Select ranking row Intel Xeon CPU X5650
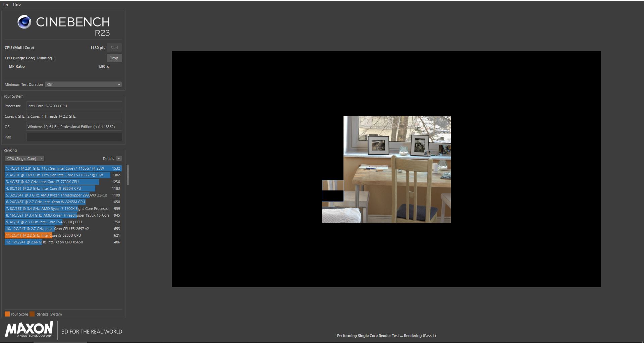 pyautogui.click(x=63, y=242)
